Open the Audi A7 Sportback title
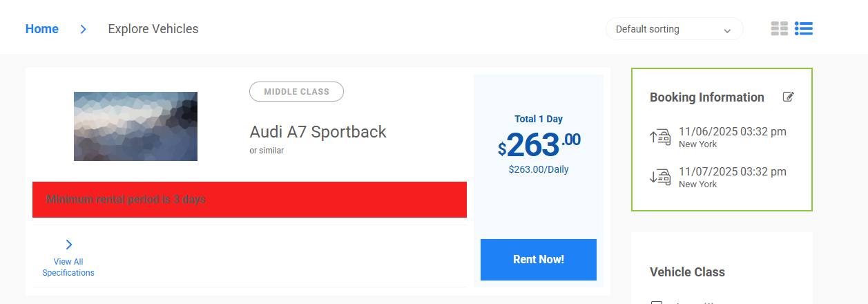The width and height of the screenshot is (868, 304). (x=318, y=131)
